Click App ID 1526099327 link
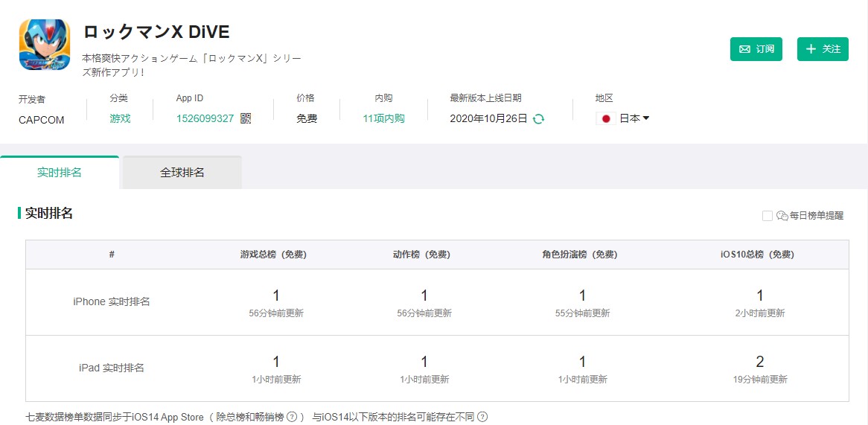The width and height of the screenshot is (868, 425). click(205, 118)
